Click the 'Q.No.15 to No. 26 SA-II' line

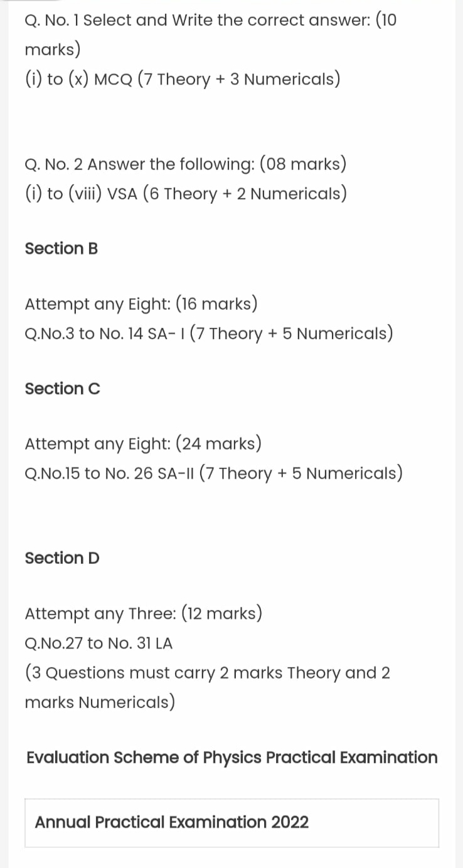[x=213, y=473]
